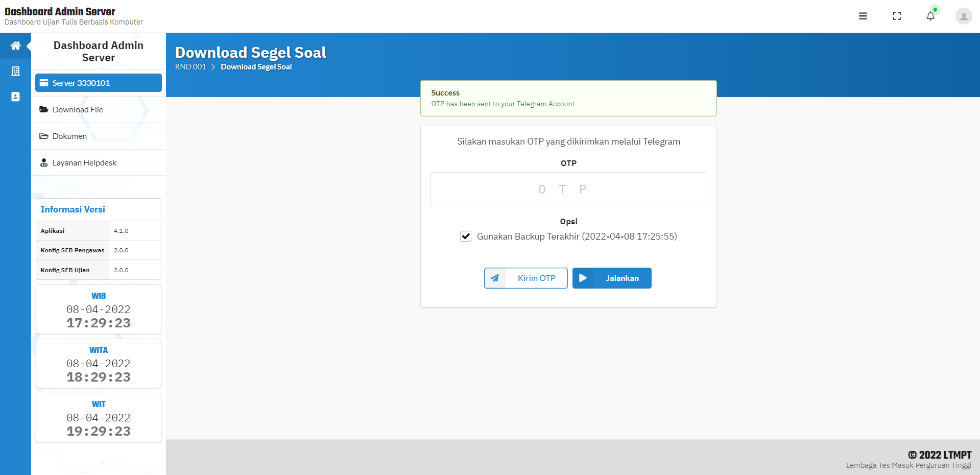Click the breadcrumb chevron separator
This screenshot has width=980, height=475.
coord(213,67)
